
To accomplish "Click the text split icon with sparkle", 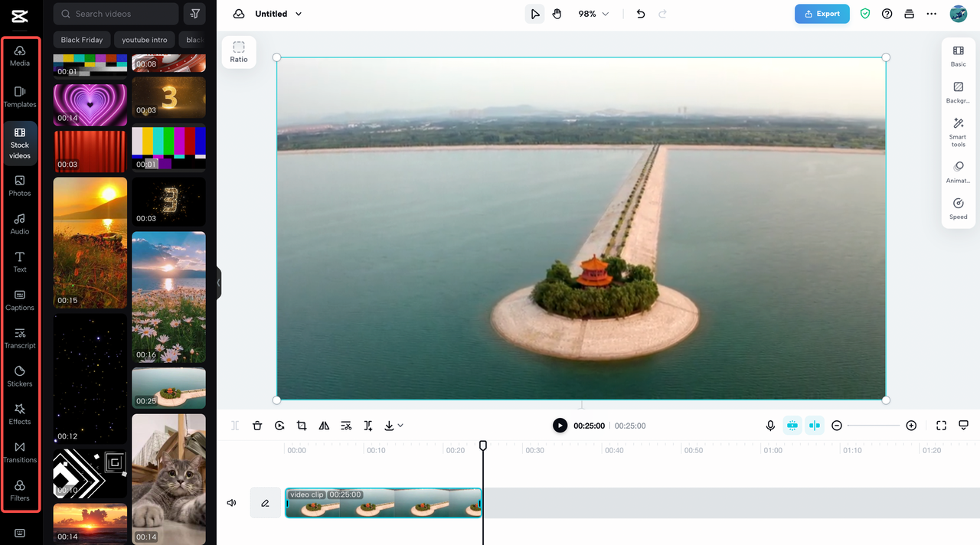I will coord(368,426).
